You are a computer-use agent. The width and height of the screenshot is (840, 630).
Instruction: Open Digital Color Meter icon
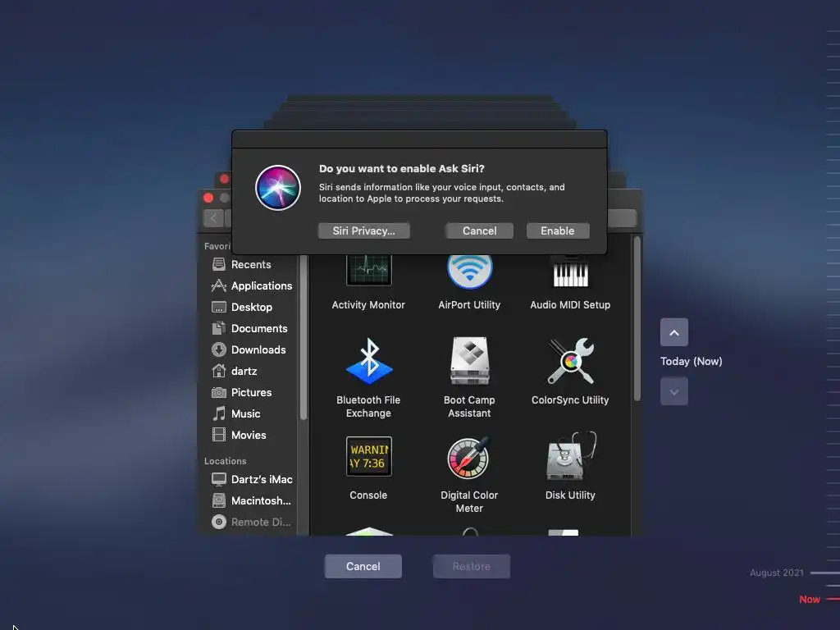pyautogui.click(x=469, y=457)
